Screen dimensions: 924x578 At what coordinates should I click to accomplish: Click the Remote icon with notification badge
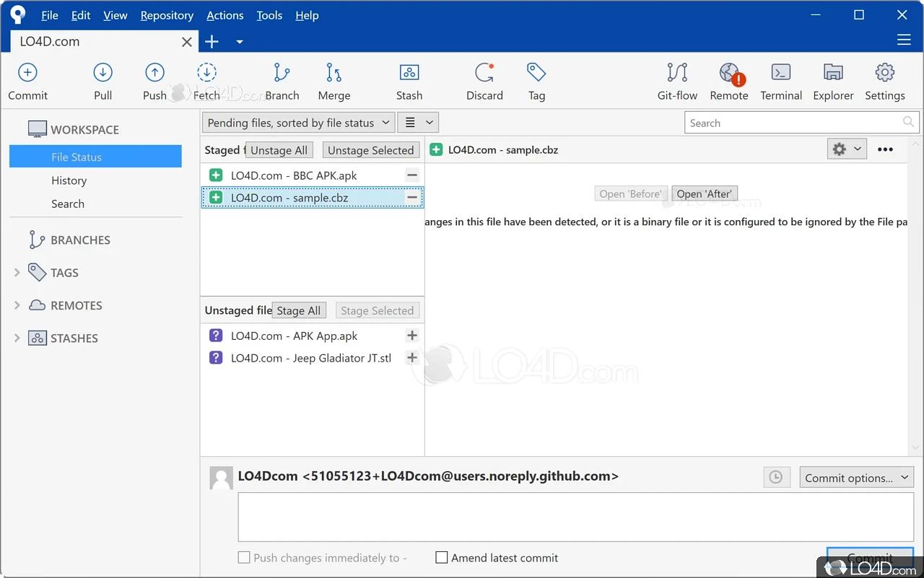(x=728, y=79)
